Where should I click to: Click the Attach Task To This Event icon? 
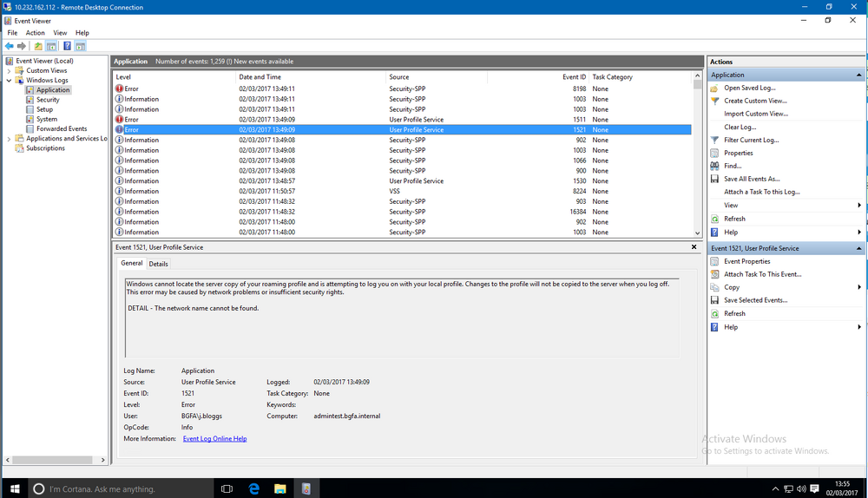point(714,274)
